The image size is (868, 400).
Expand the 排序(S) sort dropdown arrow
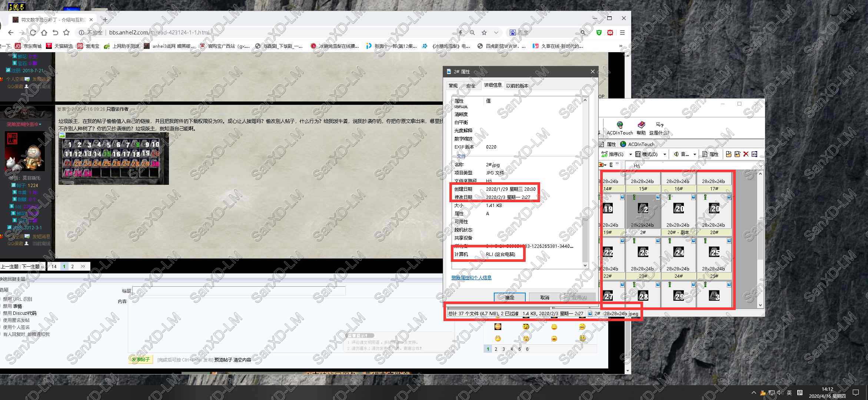coord(631,154)
